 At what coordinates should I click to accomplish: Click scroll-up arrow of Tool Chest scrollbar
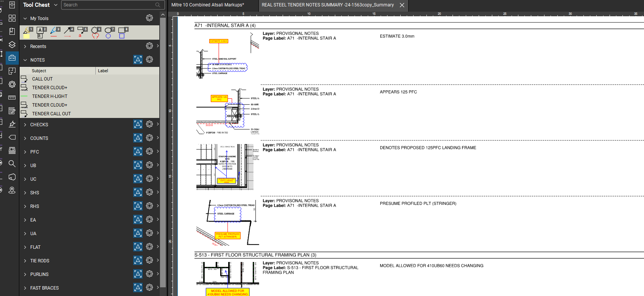click(163, 14)
